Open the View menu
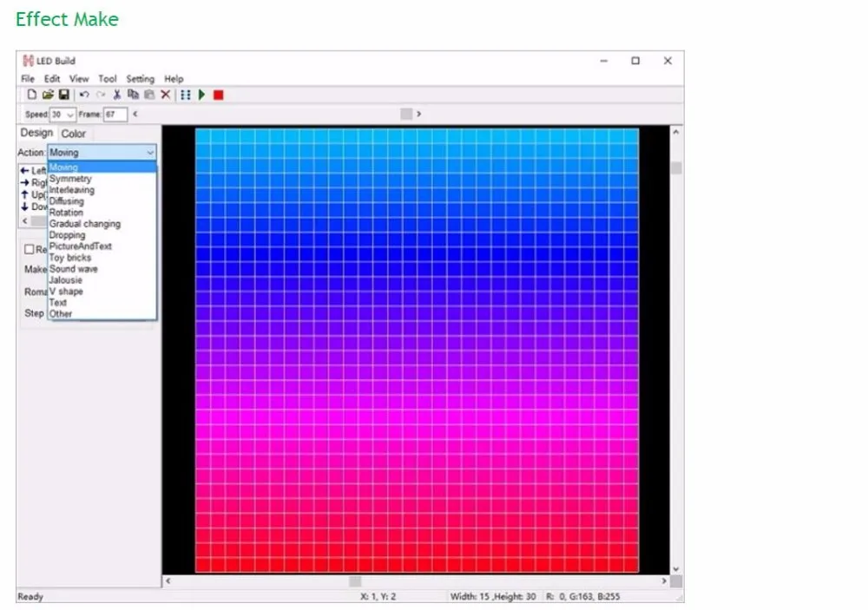 [x=79, y=79]
